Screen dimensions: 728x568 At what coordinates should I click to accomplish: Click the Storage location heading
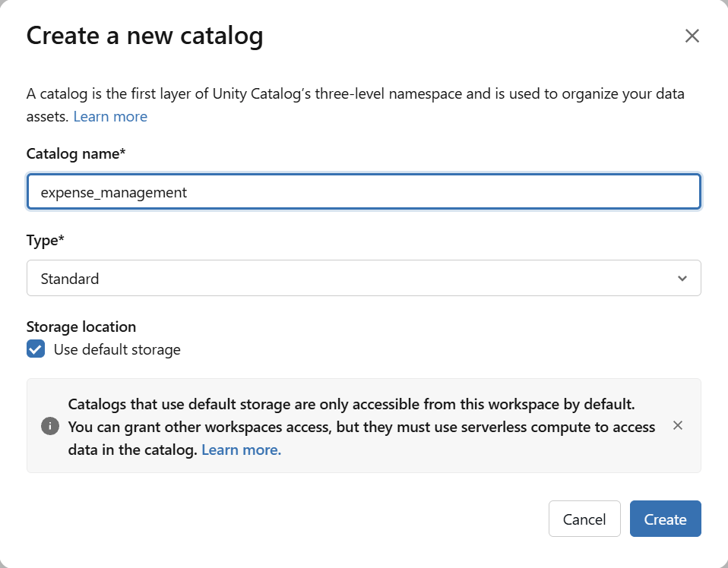[81, 327]
